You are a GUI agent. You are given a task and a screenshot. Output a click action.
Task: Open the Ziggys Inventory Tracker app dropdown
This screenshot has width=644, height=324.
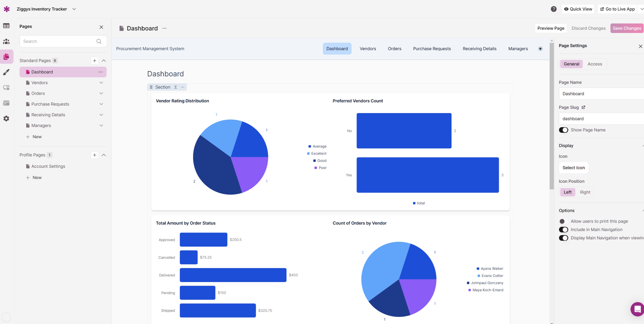[74, 9]
